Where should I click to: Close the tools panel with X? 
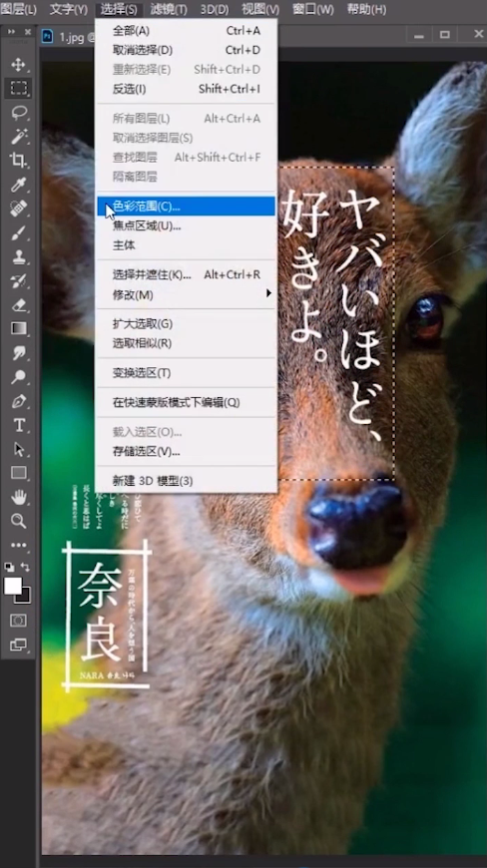point(28,32)
